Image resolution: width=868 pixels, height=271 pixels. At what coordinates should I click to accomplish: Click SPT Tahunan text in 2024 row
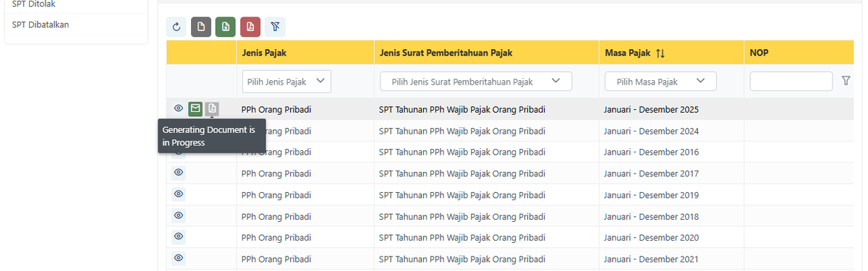(461, 131)
